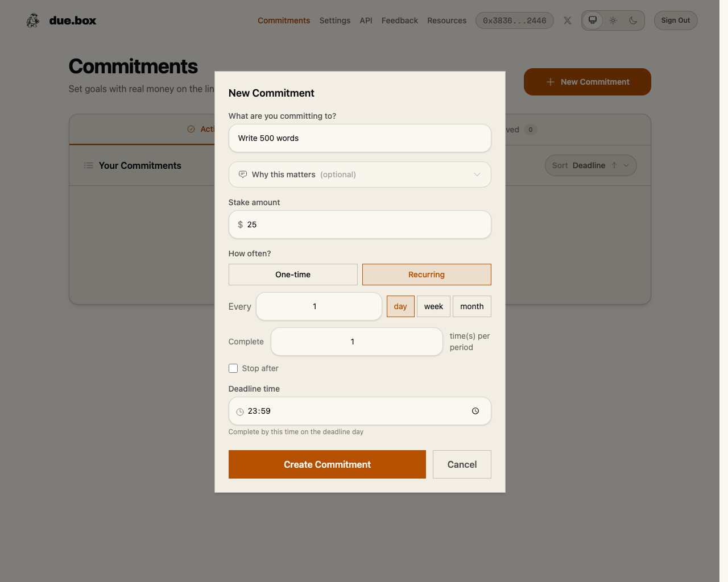This screenshot has height=582, width=728.
Task: Click the plus icon on New Commitment
Action: [x=550, y=82]
